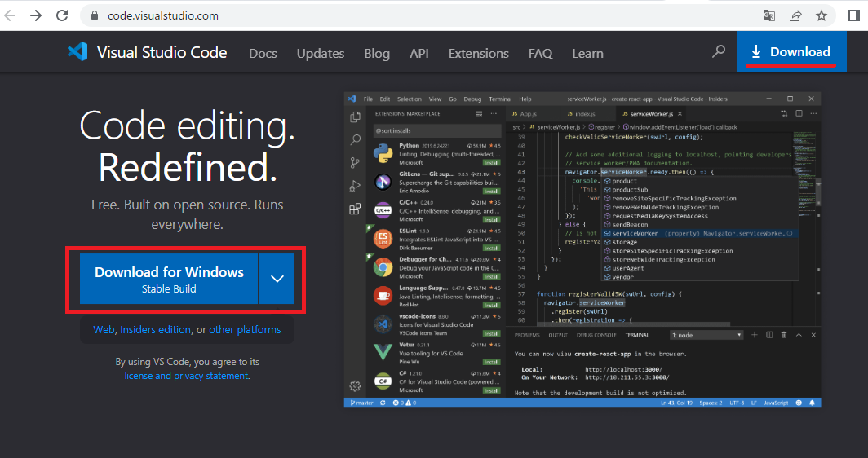Open the Insiders edition link
Viewport: 868px width, 458px height.
156,330
